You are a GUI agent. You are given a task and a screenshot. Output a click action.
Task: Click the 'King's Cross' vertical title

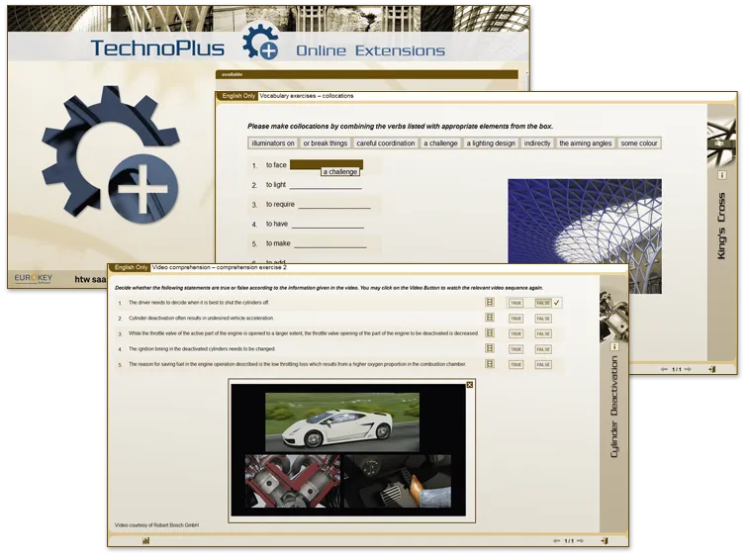pos(721,226)
